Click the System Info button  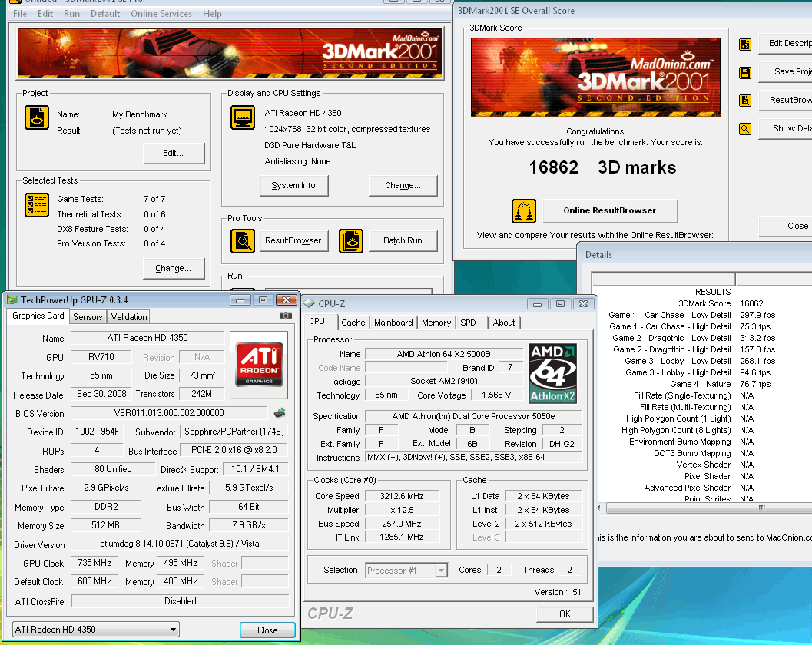pos(293,185)
